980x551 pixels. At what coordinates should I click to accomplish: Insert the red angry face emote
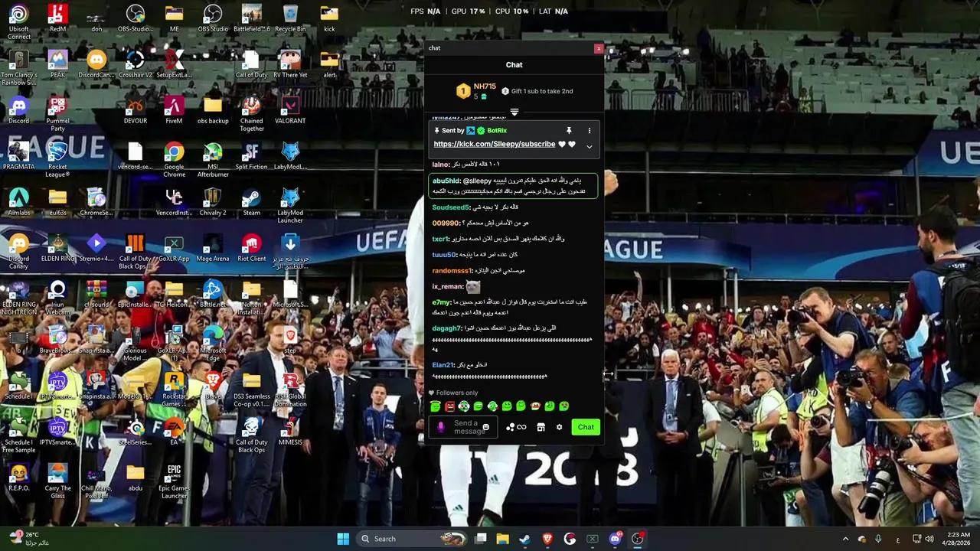pos(449,406)
